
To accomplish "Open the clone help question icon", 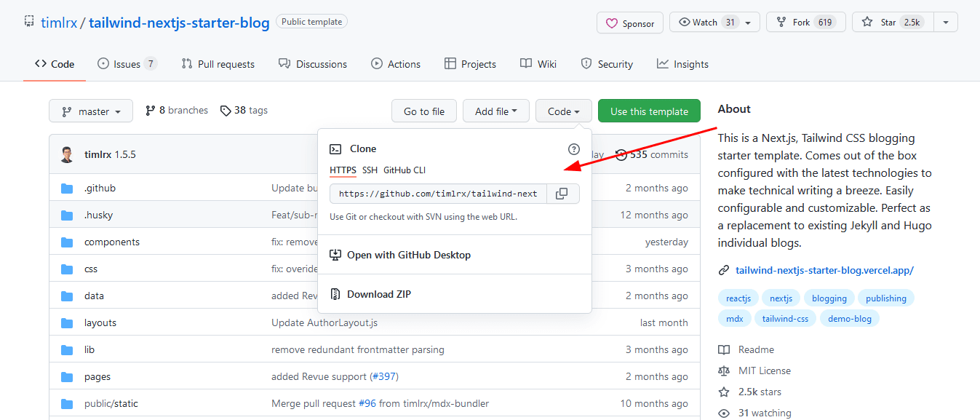I will pyautogui.click(x=573, y=148).
